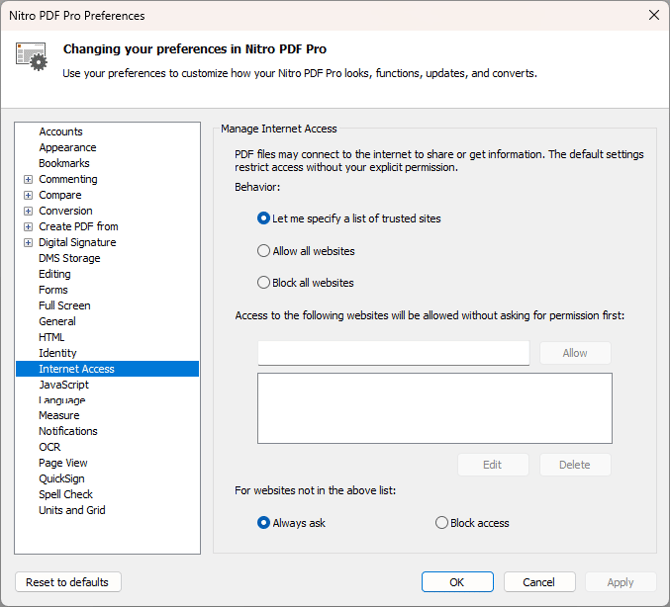Open Language preferences
Image resolution: width=670 pixels, height=607 pixels.
[62, 400]
